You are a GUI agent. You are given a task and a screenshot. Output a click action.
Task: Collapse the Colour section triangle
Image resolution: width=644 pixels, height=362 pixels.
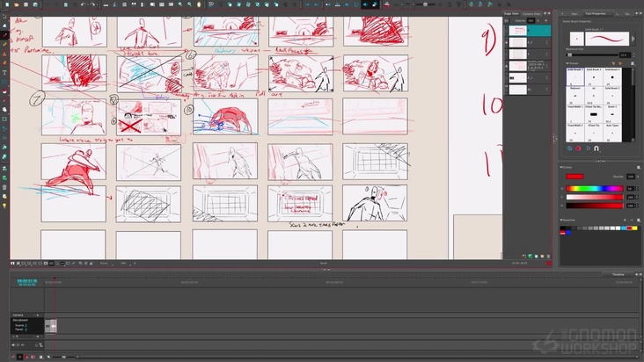(561, 167)
